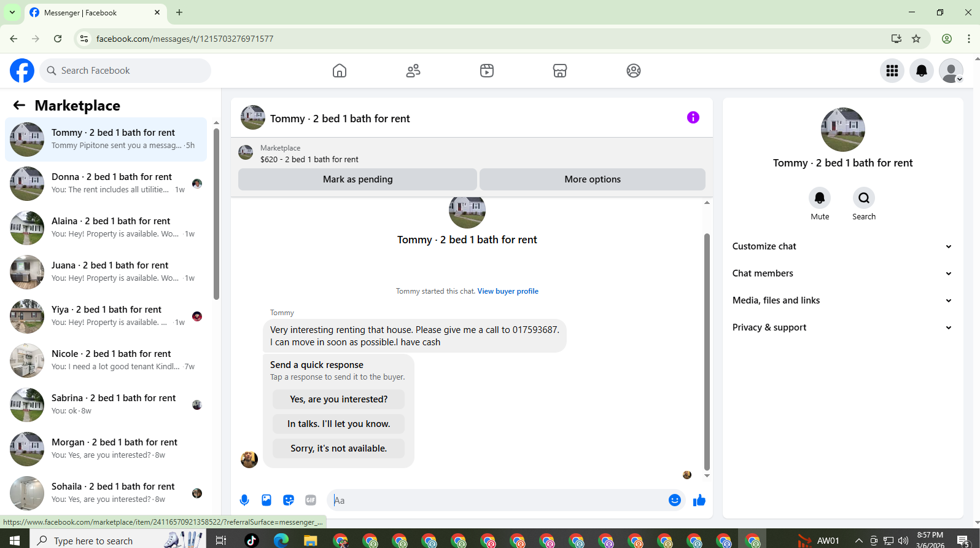Open the Facebook menu grid icon
The image size is (980, 548).
coord(892,71)
